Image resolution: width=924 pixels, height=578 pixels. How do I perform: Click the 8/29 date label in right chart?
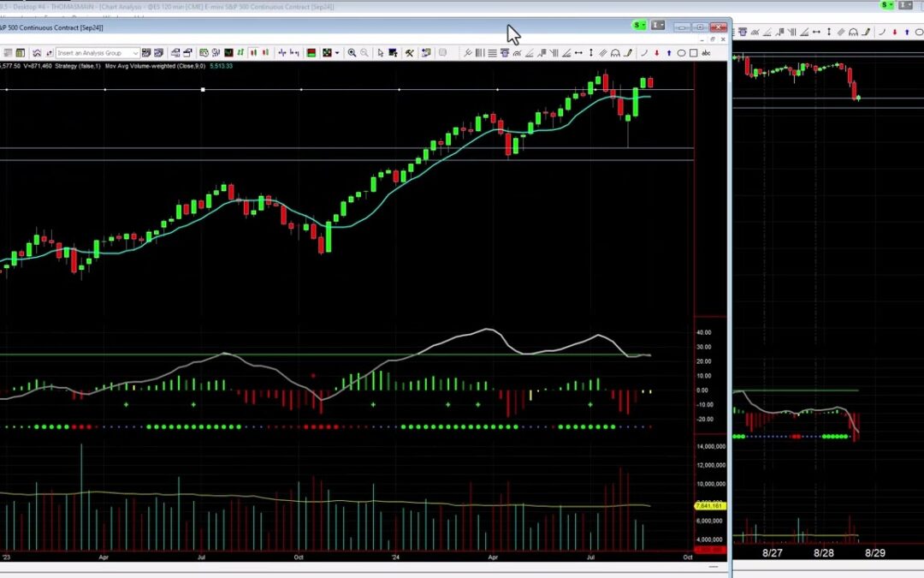tap(875, 553)
